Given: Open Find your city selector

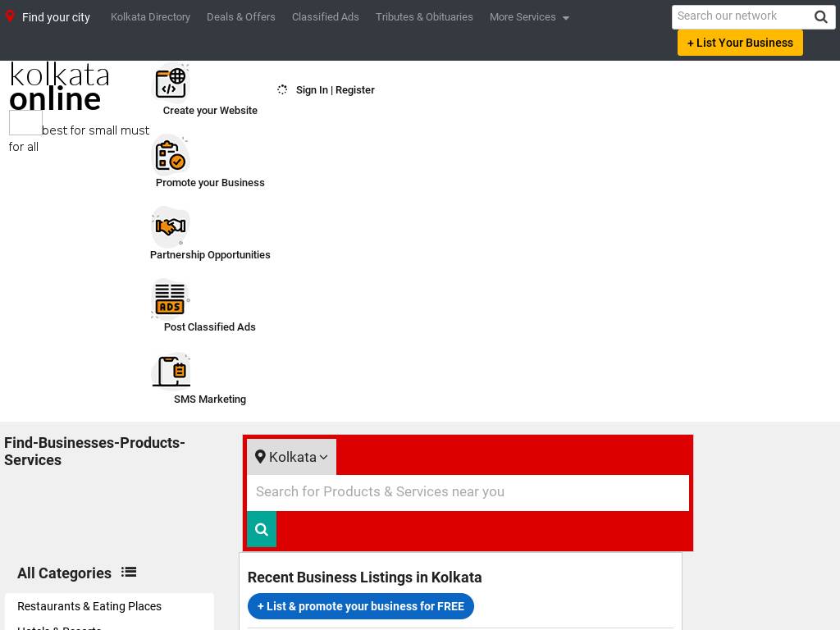Looking at the screenshot, I should tap(56, 17).
